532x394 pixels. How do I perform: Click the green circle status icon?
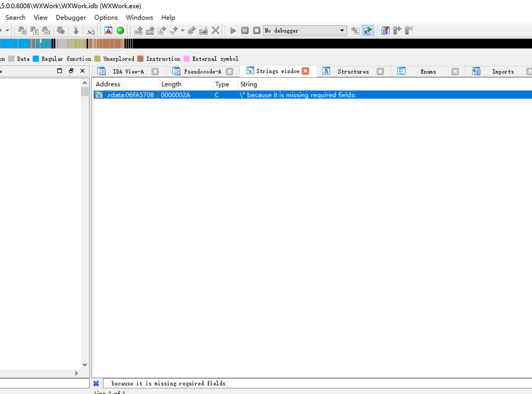pyautogui.click(x=120, y=30)
